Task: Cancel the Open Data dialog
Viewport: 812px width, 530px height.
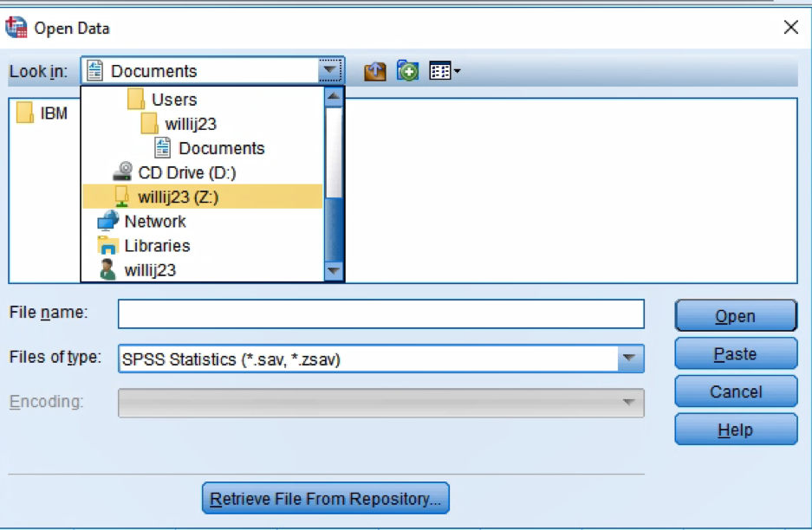Action: click(x=735, y=391)
